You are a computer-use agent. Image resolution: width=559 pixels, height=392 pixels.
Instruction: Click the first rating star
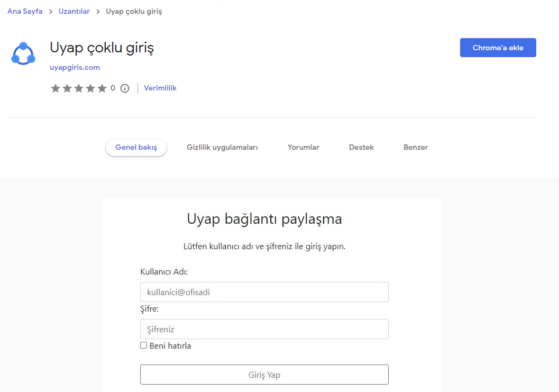pos(56,88)
